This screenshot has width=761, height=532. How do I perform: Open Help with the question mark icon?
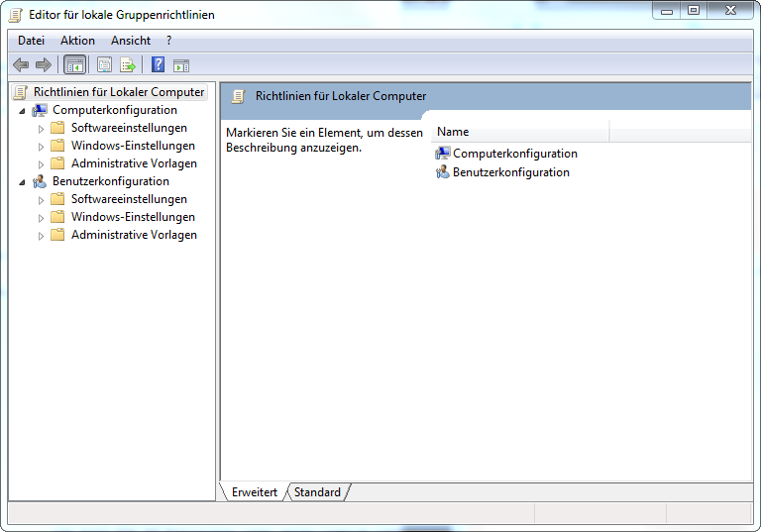(x=158, y=65)
